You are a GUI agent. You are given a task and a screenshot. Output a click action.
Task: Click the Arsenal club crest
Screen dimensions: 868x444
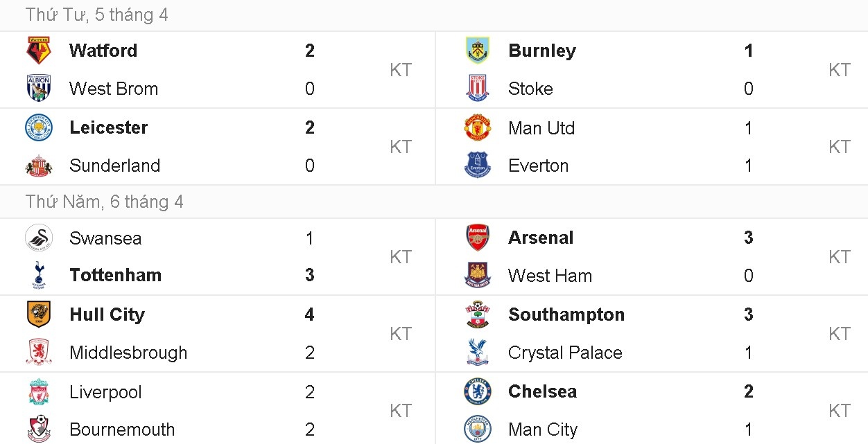[x=478, y=238]
